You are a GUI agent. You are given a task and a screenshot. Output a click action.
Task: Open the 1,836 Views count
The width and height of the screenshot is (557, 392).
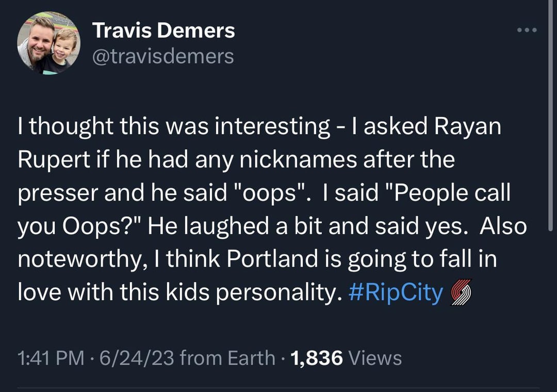point(347,357)
